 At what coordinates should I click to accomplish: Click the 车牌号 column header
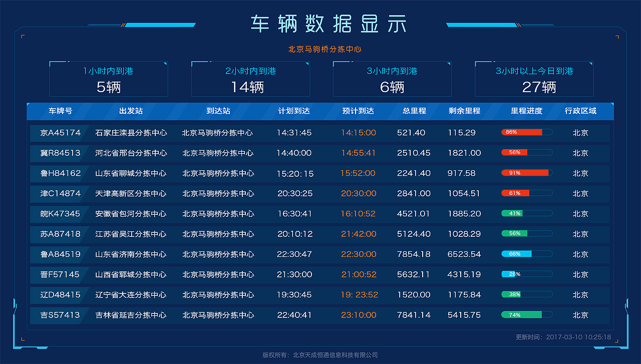coord(60,111)
